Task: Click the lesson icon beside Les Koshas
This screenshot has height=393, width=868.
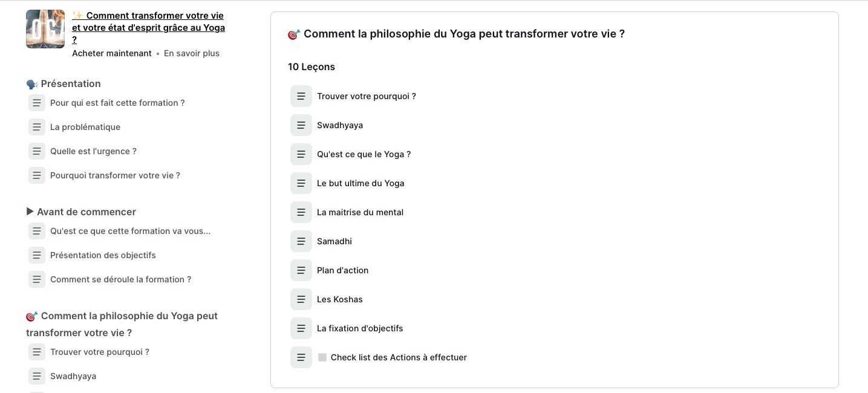Action: (301, 299)
